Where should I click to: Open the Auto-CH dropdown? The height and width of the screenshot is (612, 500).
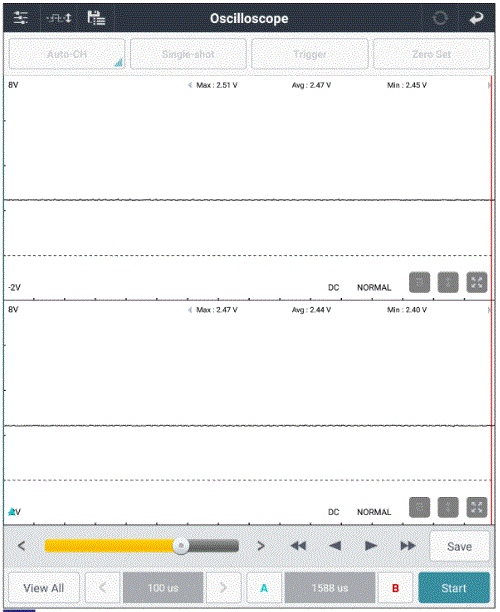point(67,54)
